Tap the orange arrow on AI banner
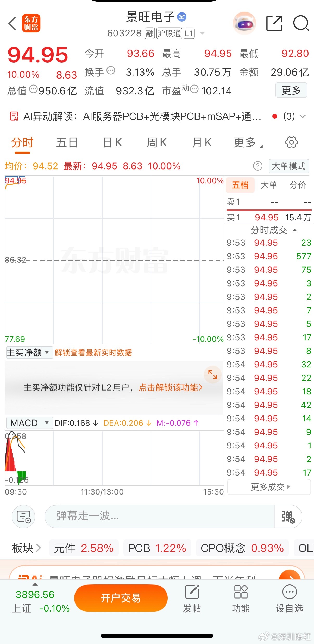The height and width of the screenshot is (644, 314). (290, 575)
